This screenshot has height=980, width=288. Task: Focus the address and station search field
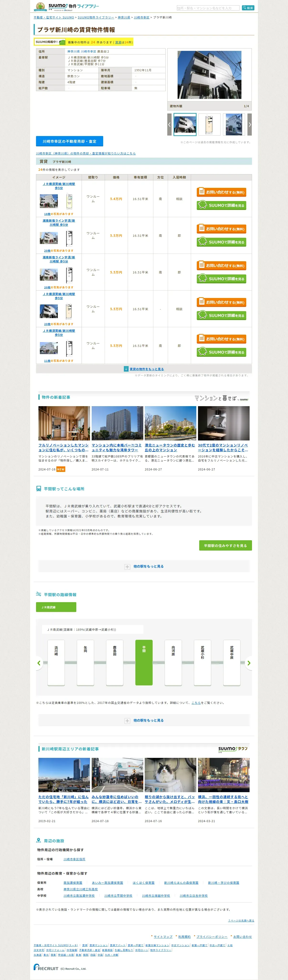pyautogui.click(x=208, y=8)
